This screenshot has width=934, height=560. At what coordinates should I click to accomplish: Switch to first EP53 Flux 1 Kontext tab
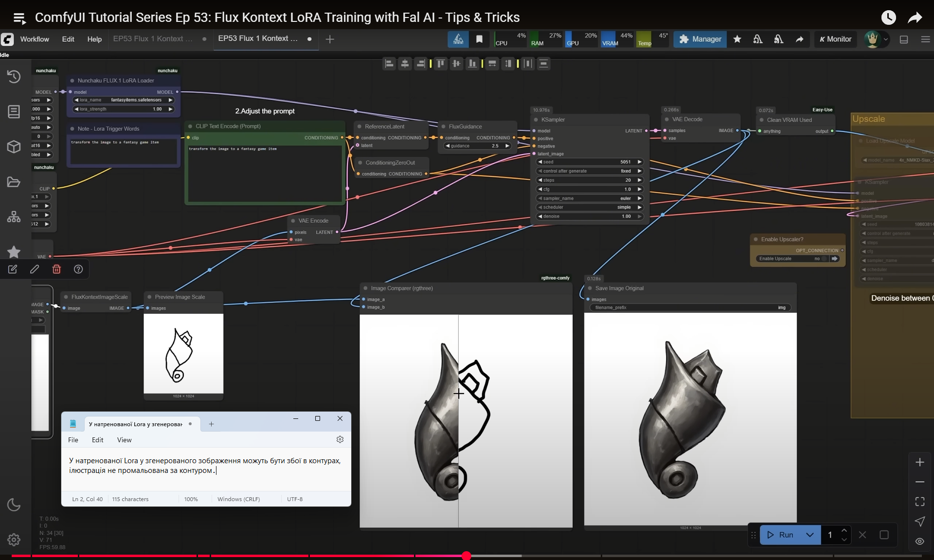pos(153,39)
